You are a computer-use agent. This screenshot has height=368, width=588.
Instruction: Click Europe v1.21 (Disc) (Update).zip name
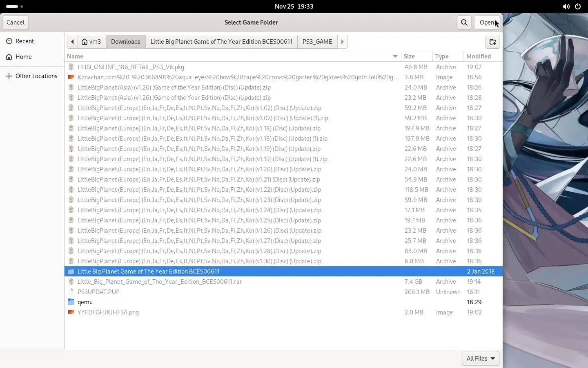pyautogui.click(x=199, y=180)
